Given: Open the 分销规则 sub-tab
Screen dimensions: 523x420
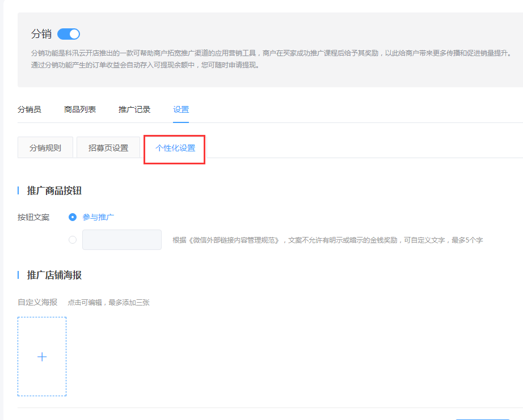Looking at the screenshot, I should tap(45, 147).
